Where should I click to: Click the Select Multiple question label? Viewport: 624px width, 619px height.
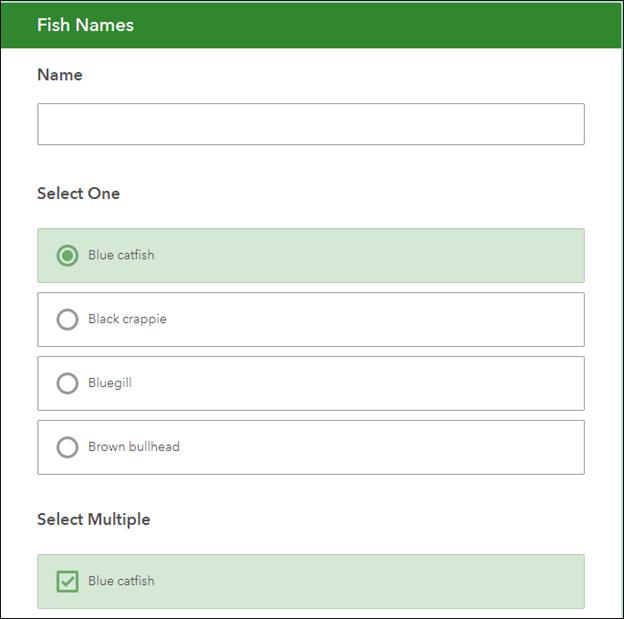coord(93,519)
